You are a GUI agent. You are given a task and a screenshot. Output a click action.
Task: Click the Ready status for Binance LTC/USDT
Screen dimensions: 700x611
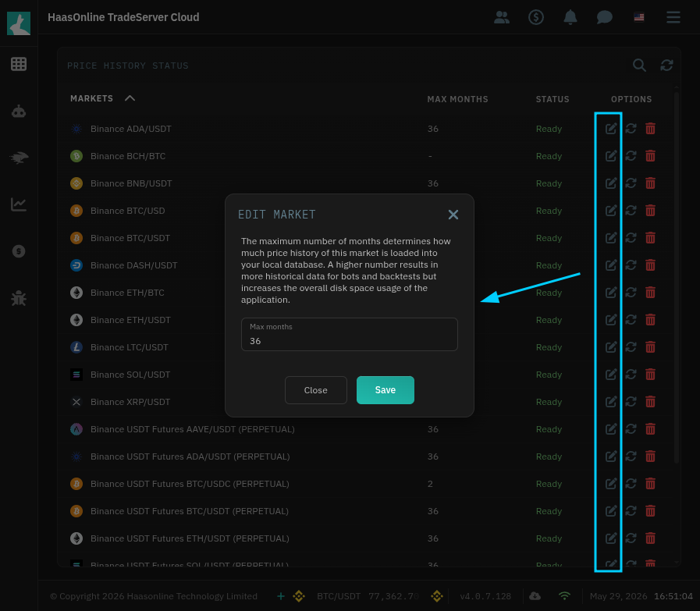[x=549, y=347]
